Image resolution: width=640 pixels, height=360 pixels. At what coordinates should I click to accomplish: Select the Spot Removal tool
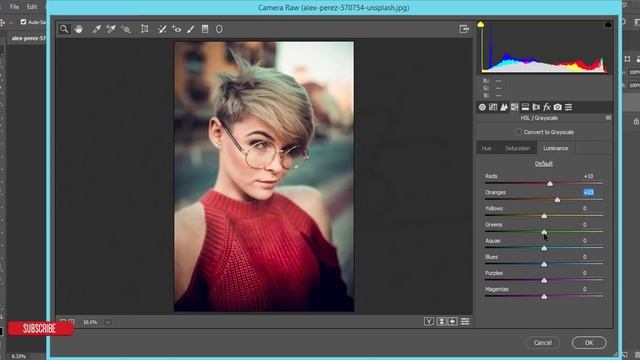click(162, 29)
